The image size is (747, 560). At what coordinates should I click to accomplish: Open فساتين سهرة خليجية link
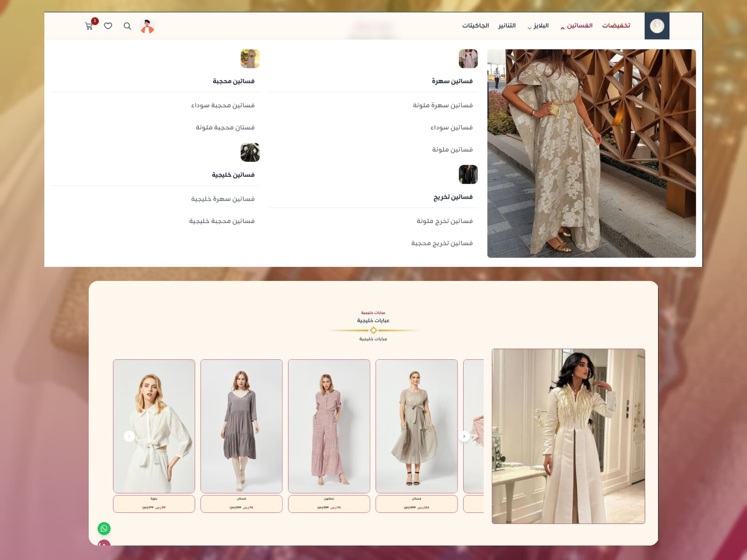[x=223, y=199]
